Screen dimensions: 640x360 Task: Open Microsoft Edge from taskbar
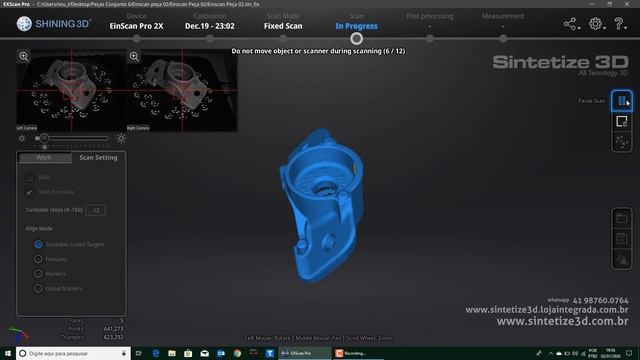pos(156,353)
